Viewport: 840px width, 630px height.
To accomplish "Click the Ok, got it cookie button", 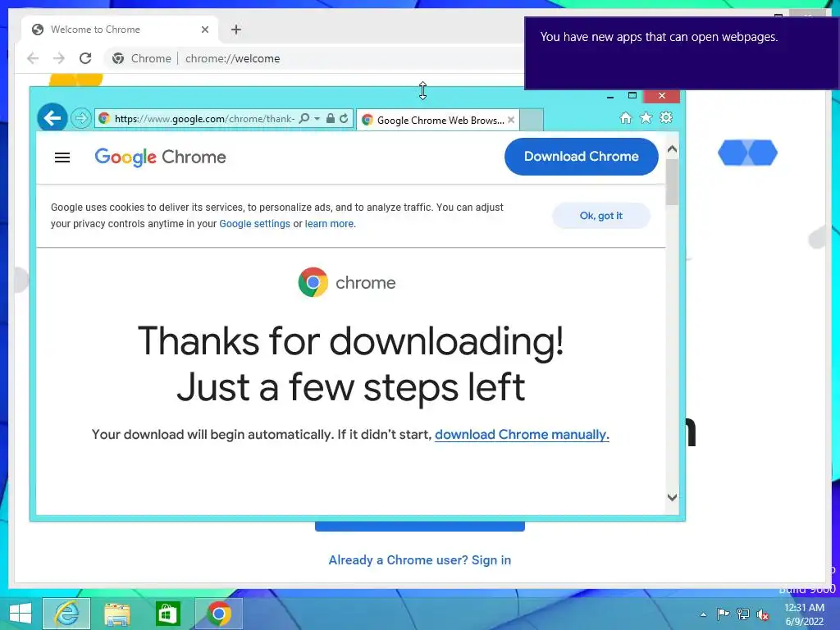I will coord(601,216).
